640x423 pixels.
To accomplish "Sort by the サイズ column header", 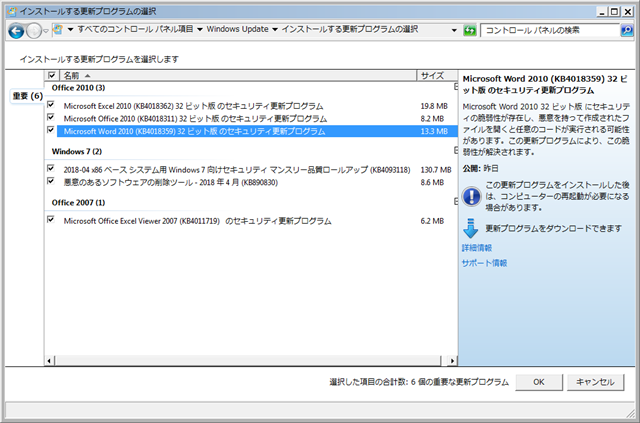I will point(437,76).
